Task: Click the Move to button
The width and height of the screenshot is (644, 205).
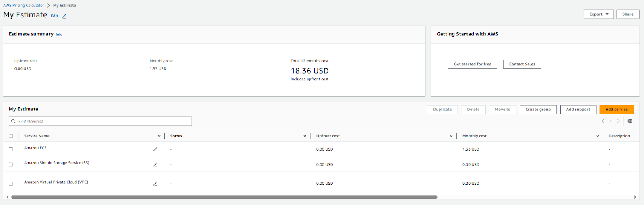Action: coord(503,110)
